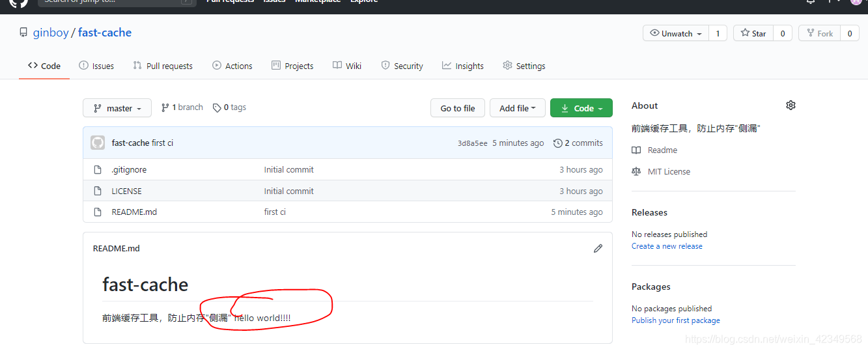This screenshot has height=351, width=868.
Task: Click the Releases heading
Action: click(649, 212)
